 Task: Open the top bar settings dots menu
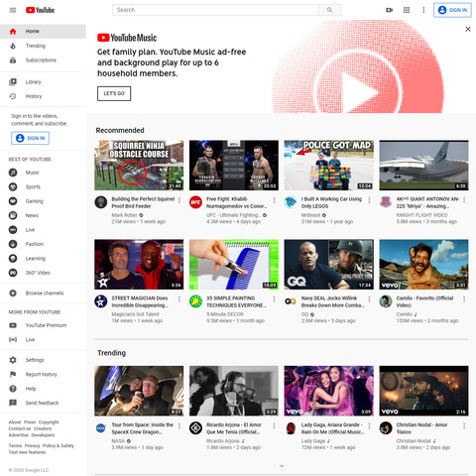pos(423,10)
